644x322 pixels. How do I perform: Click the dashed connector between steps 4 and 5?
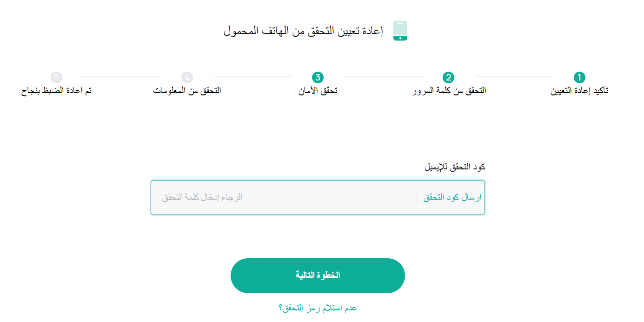click(x=122, y=77)
